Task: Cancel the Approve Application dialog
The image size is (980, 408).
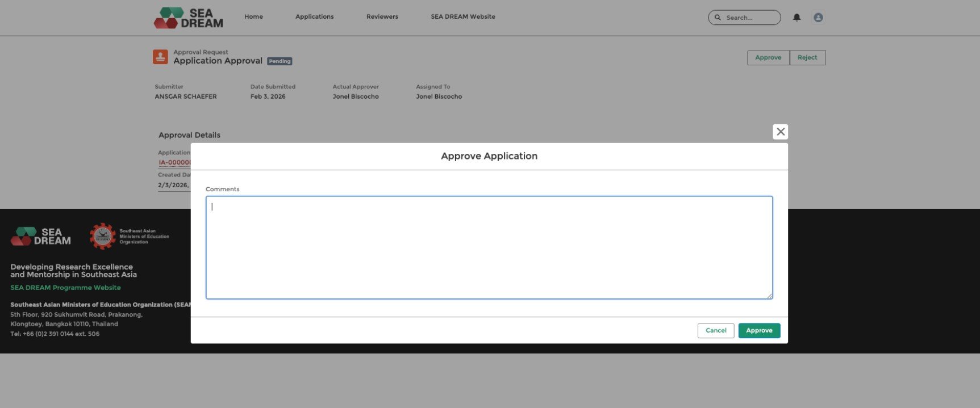Action: [x=716, y=330]
